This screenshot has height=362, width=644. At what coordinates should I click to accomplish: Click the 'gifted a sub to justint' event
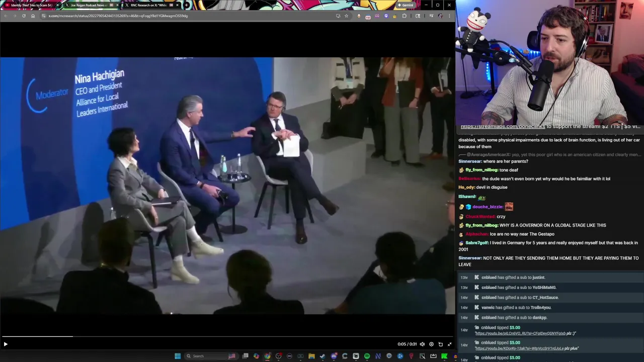pos(551,278)
